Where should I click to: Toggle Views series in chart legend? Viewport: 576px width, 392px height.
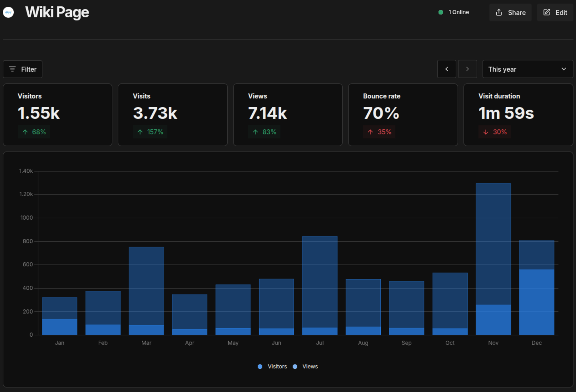point(310,366)
